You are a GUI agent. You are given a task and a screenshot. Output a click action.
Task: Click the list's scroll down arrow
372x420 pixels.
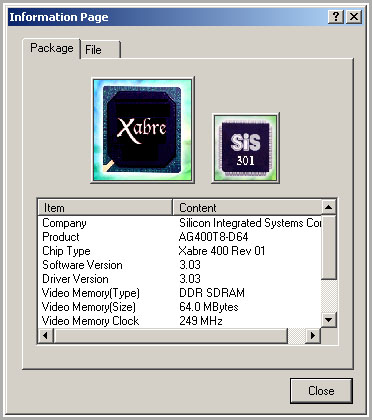click(x=329, y=320)
